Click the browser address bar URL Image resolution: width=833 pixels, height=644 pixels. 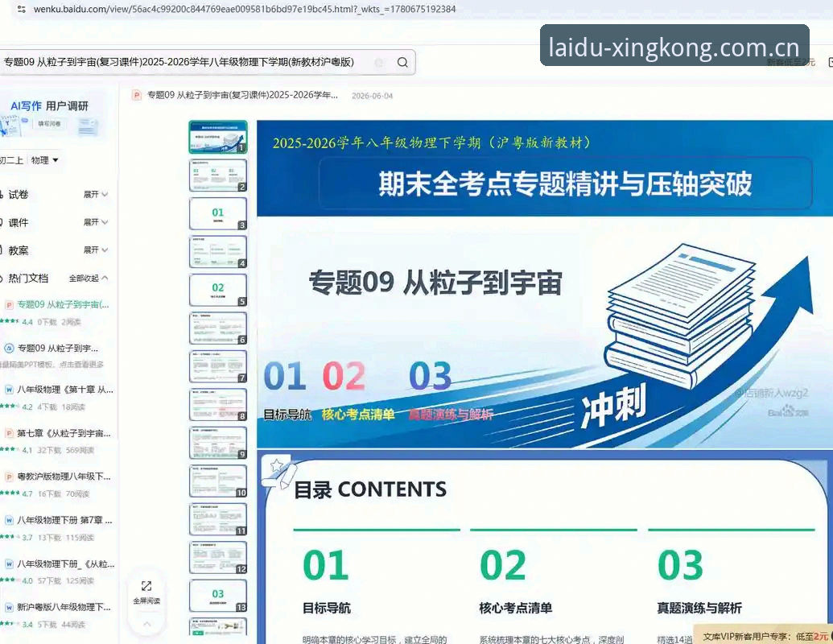click(245, 9)
